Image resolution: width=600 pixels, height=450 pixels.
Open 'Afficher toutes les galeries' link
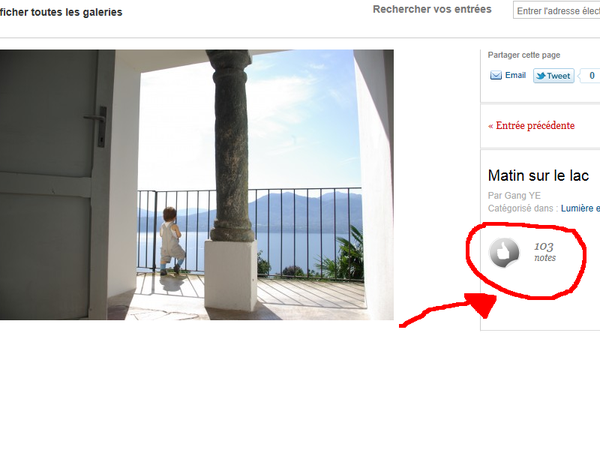point(61,12)
